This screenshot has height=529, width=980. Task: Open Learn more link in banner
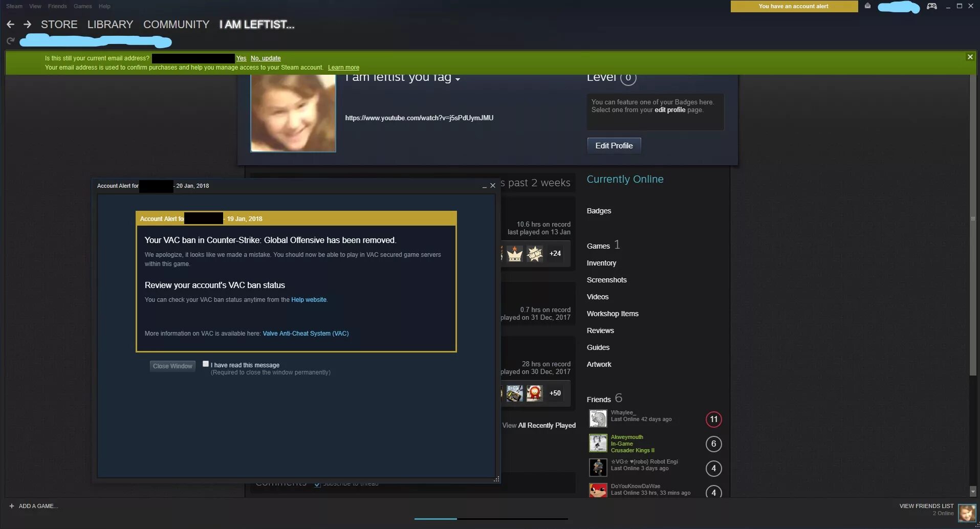[x=343, y=68]
